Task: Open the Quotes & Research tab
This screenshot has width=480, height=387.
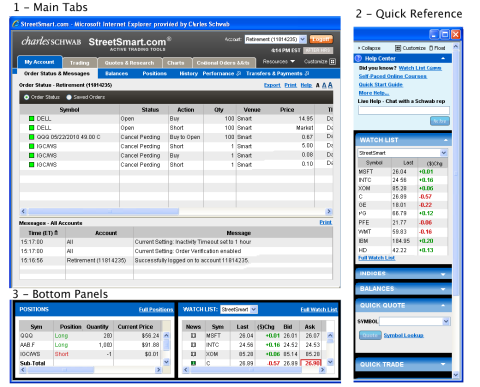Action: (x=129, y=63)
